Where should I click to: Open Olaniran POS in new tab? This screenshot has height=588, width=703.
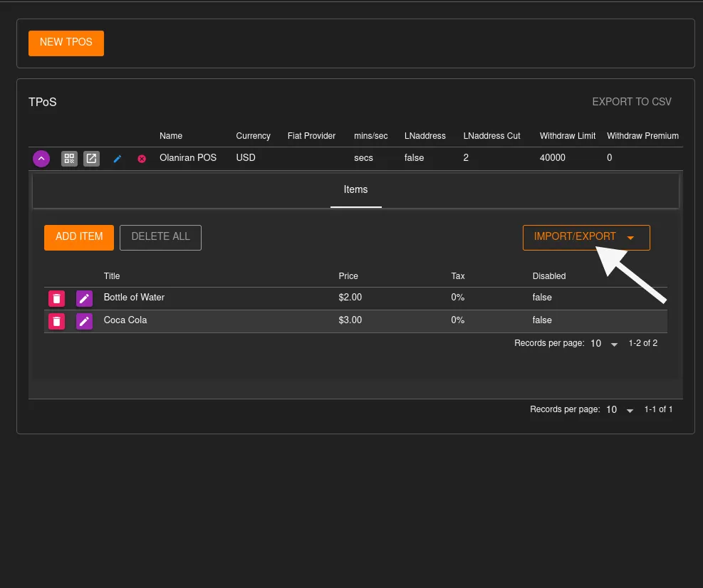[x=91, y=159]
